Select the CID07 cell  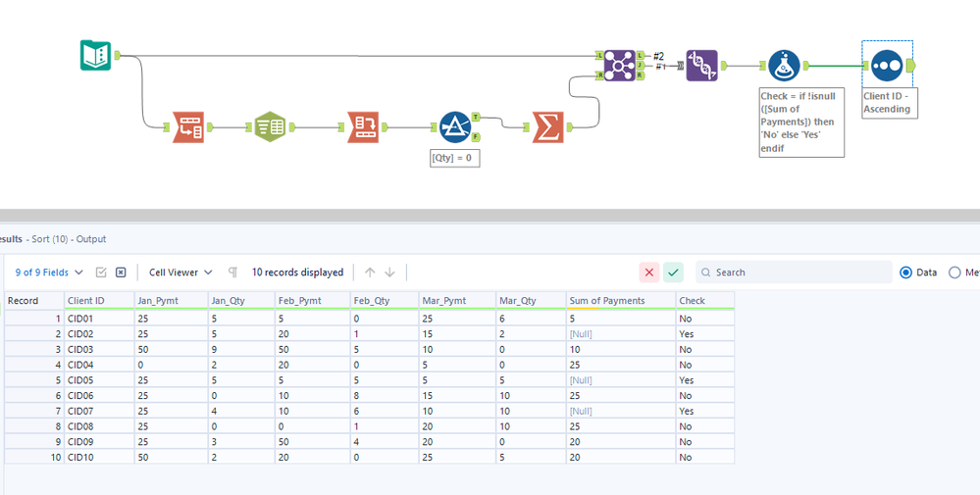tap(99, 411)
